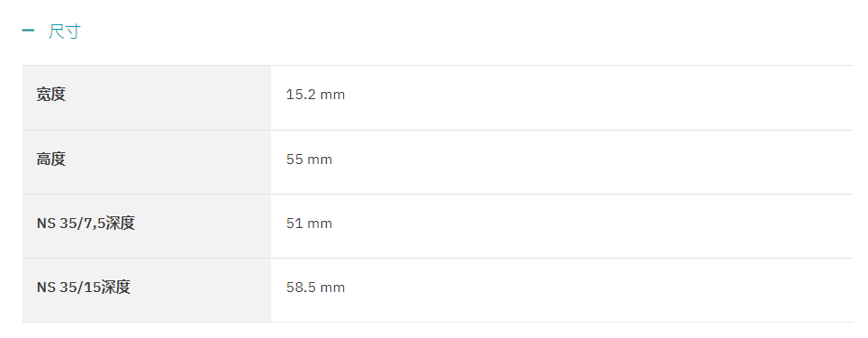Collapse the 尺寸 section using minus icon
This screenshot has width=868, height=338.
tap(28, 31)
